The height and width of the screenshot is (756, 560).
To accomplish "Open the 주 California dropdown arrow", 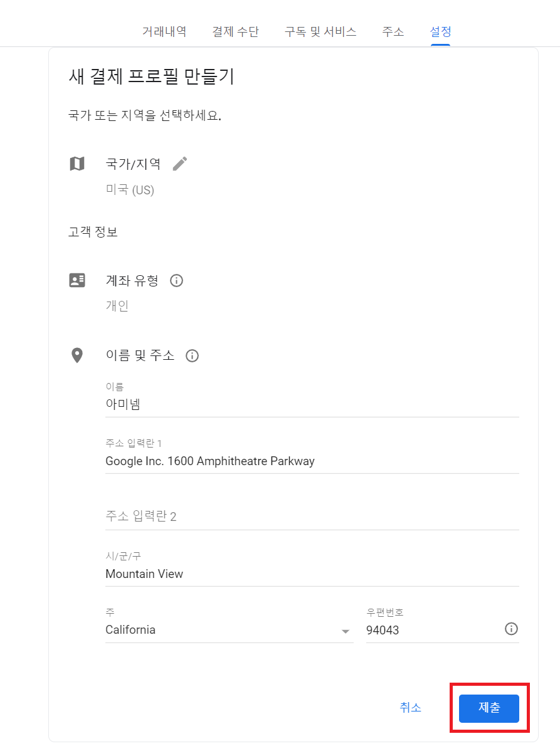I will 345,631.
